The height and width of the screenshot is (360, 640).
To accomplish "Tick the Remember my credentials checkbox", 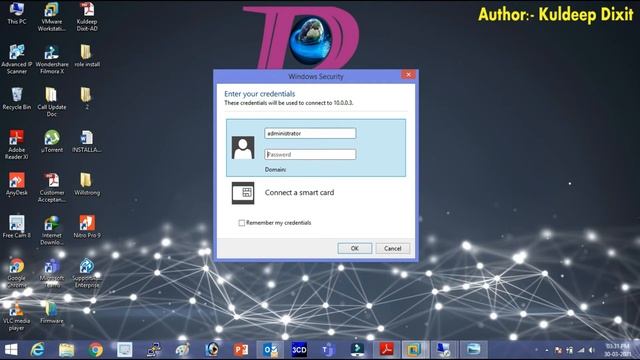I will [242, 223].
